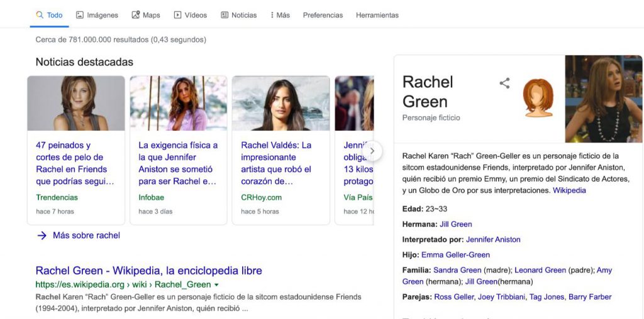644x319 pixels.
Task: Open Barry Farber link
Action: [x=590, y=297]
